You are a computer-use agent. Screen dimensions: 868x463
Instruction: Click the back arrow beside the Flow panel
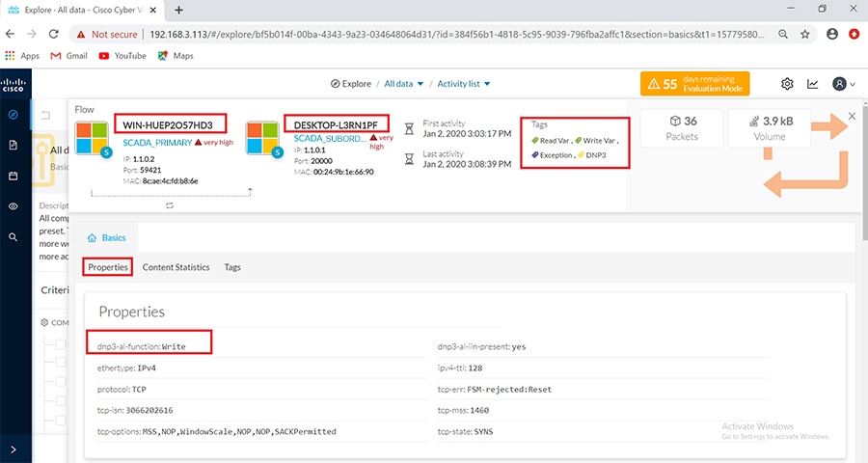pyautogui.click(x=45, y=115)
